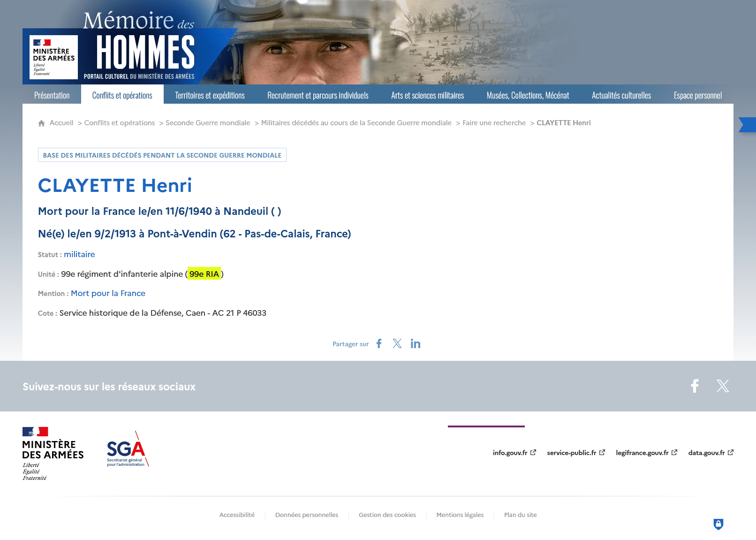Click the highlighted 99e RIA text

coord(204,274)
